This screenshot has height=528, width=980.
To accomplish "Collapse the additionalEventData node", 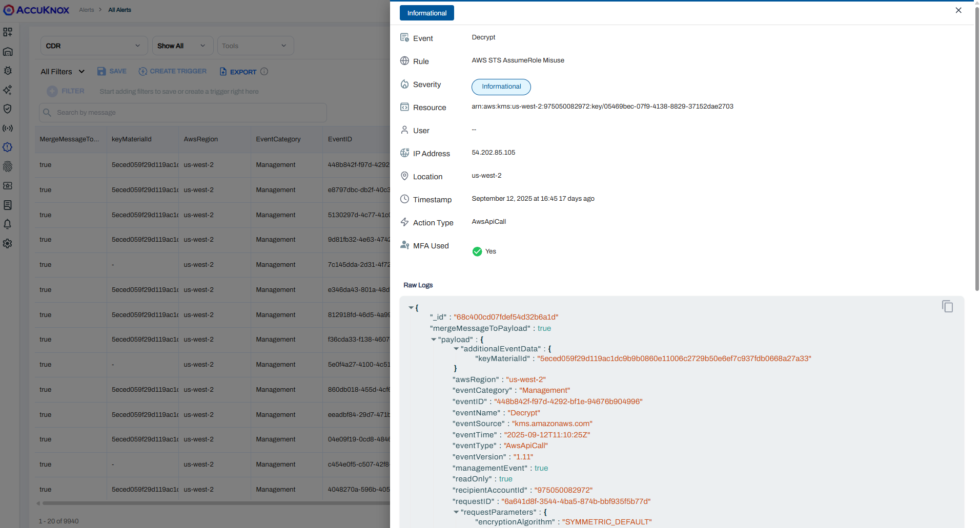I will (456, 349).
